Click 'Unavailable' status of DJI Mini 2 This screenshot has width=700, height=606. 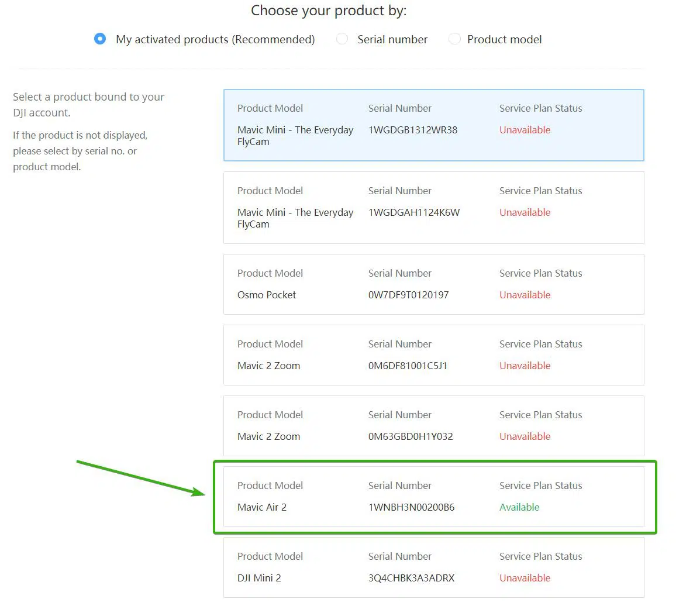(x=525, y=578)
